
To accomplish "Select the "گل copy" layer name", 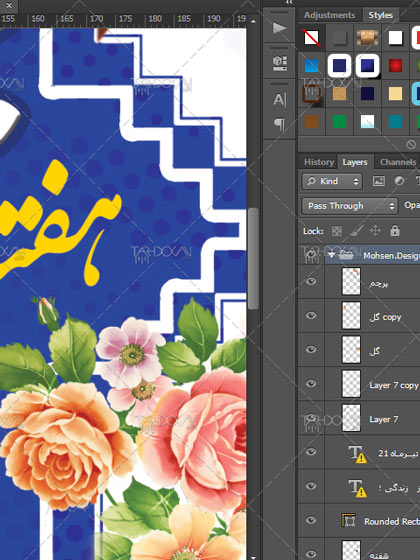I will [x=385, y=317].
